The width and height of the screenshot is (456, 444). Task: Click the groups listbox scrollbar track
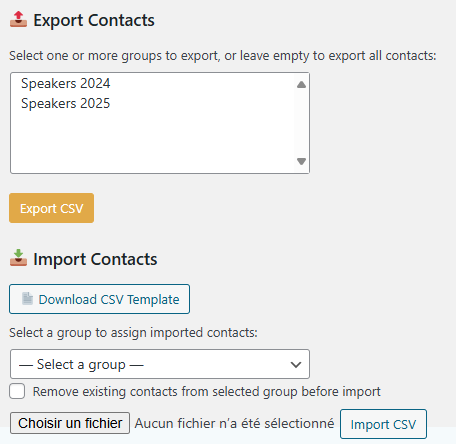coord(301,123)
